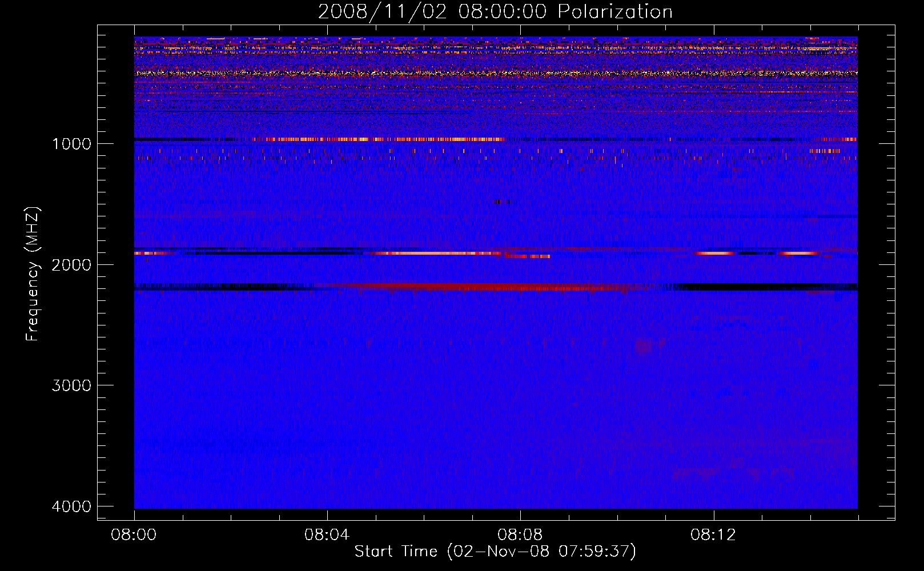Click the 'Frequency (MHZ)' y-axis label
This screenshot has height=571, width=924.
[33, 274]
